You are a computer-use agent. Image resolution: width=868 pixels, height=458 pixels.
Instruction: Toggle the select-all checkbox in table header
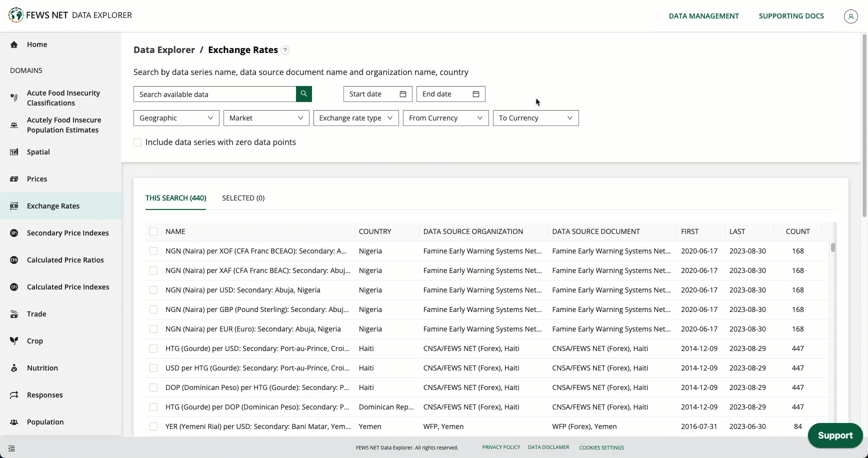pyautogui.click(x=153, y=231)
